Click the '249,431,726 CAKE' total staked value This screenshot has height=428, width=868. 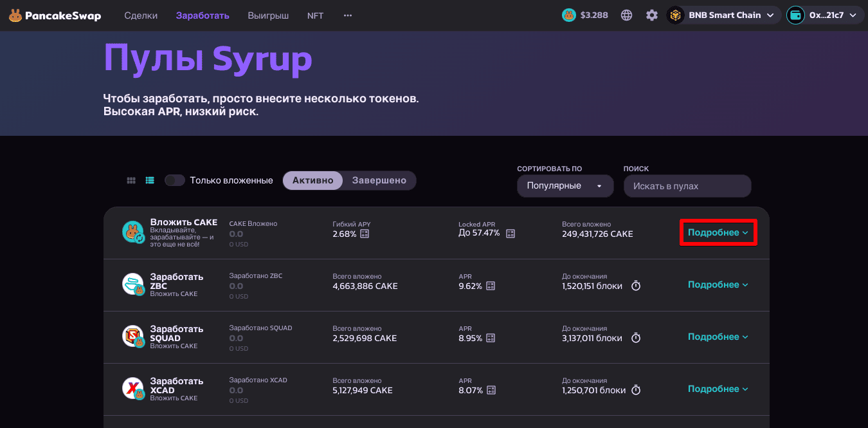point(597,234)
